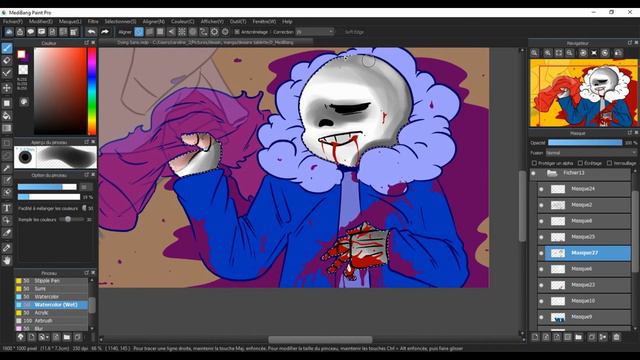
Task: Click the delete layer trash icon
Action: (x=616, y=337)
